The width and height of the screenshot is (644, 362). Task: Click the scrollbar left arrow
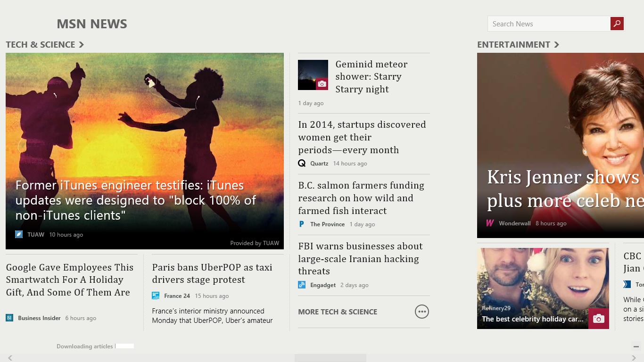[10, 358]
